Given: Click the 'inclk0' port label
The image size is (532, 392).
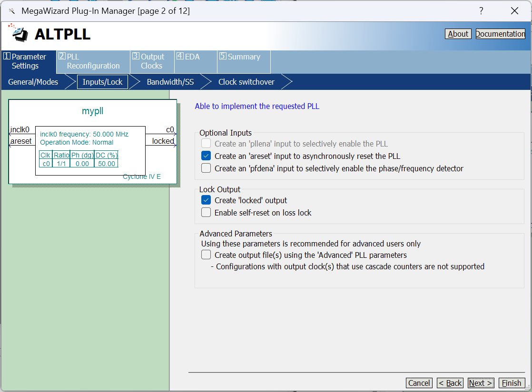Looking at the screenshot, I should [20, 129].
